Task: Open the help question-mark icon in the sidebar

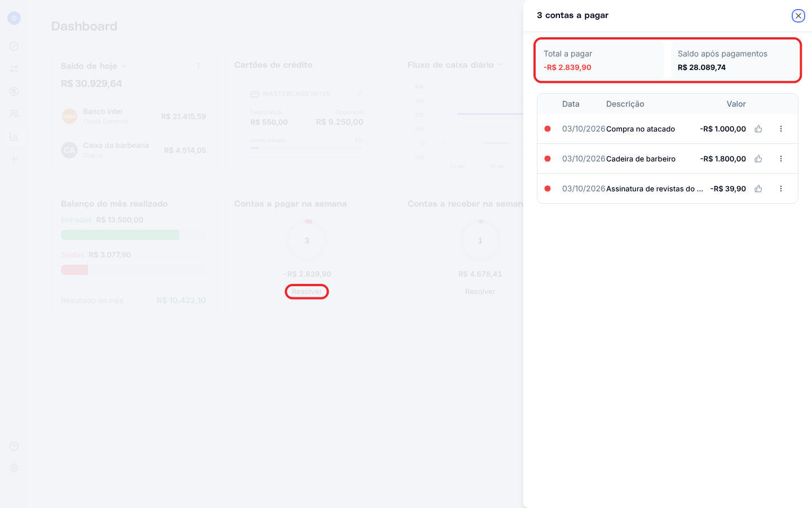Action: pyautogui.click(x=14, y=446)
